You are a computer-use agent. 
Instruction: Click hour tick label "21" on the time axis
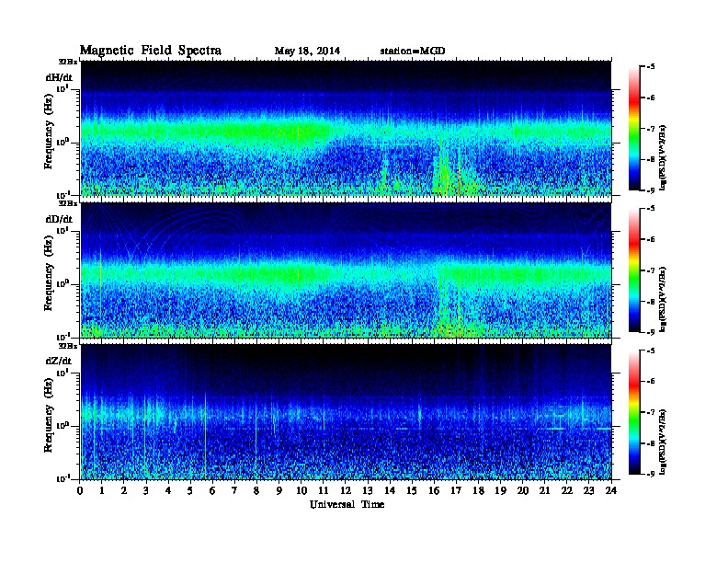point(544,490)
